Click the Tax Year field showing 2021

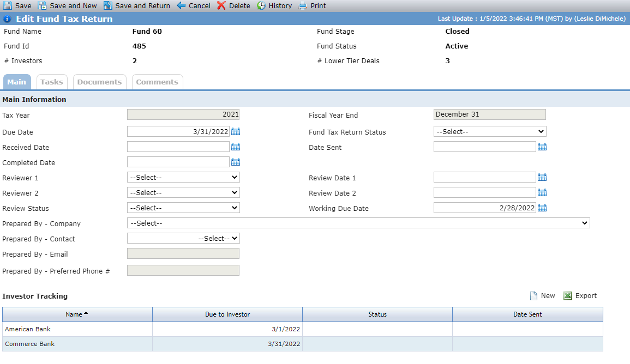(183, 114)
